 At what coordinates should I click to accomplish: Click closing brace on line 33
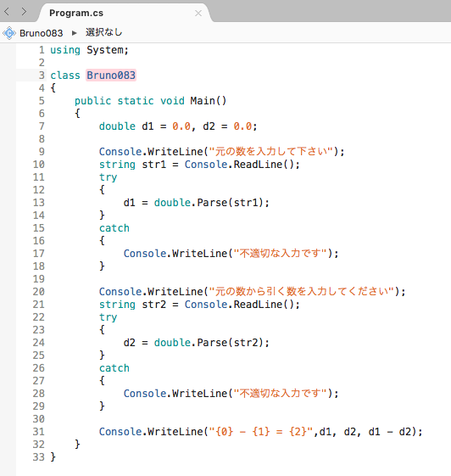53,456
